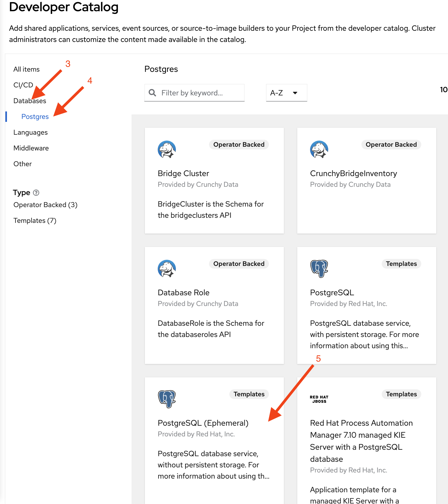Screen dimensions: 448x504
Task: Click the Red Hat JBoss logo
Action: tap(319, 399)
